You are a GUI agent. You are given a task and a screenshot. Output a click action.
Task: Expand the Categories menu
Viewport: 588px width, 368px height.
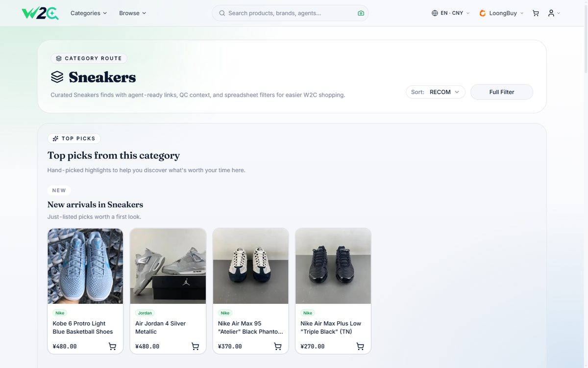(89, 13)
